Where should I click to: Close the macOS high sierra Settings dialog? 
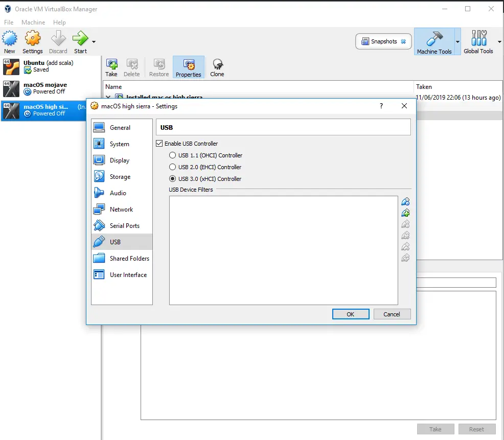[404, 106]
